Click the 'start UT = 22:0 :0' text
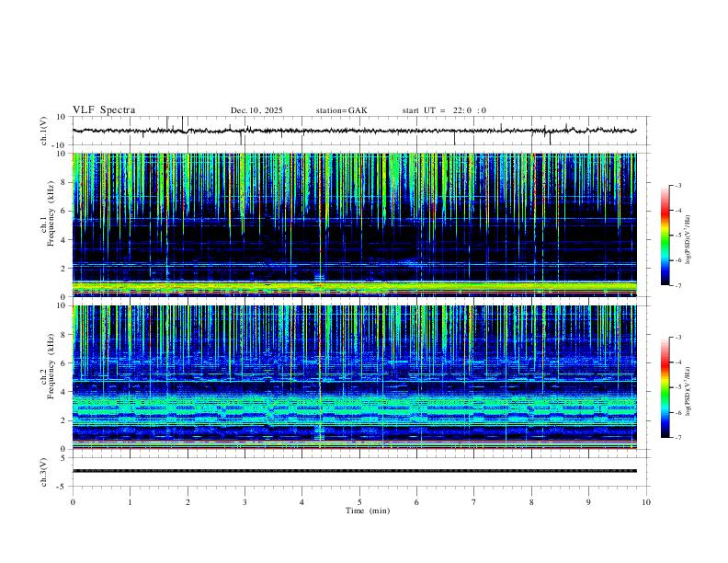 coord(444,110)
